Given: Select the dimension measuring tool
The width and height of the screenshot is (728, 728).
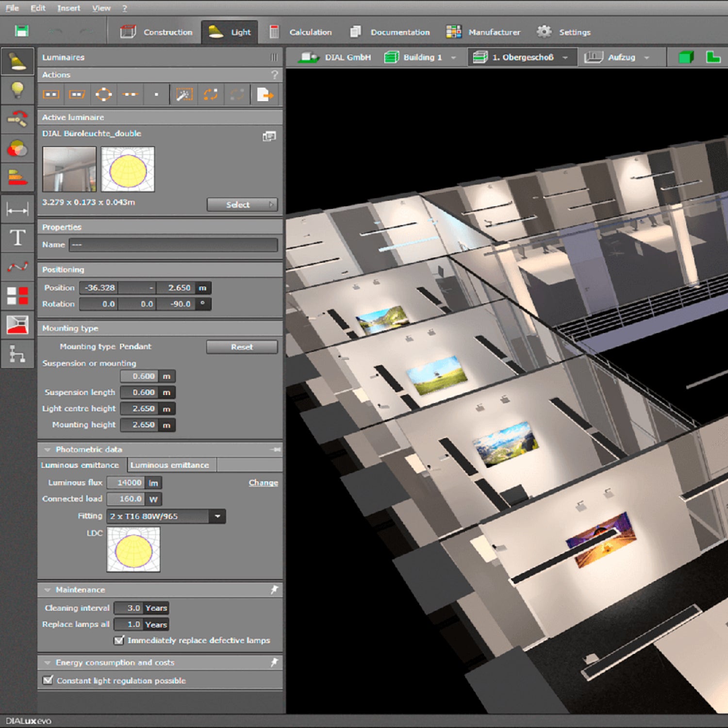Looking at the screenshot, I should (17, 210).
